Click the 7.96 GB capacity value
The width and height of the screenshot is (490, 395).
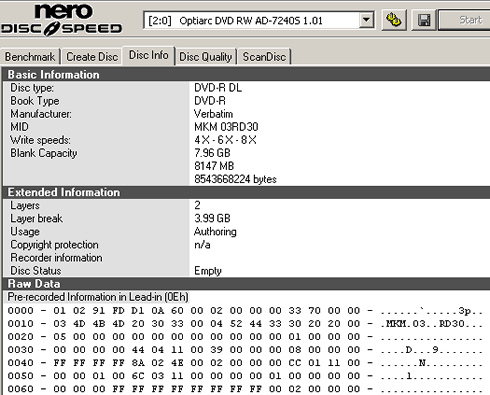pos(212,153)
